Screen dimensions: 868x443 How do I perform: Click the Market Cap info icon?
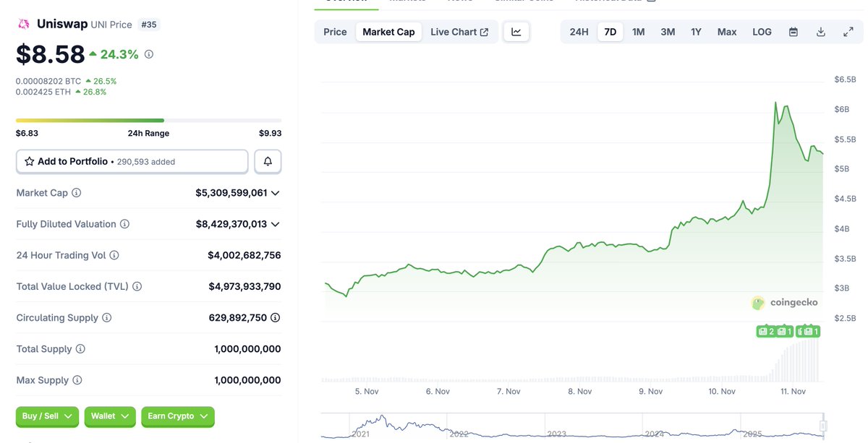pos(77,193)
